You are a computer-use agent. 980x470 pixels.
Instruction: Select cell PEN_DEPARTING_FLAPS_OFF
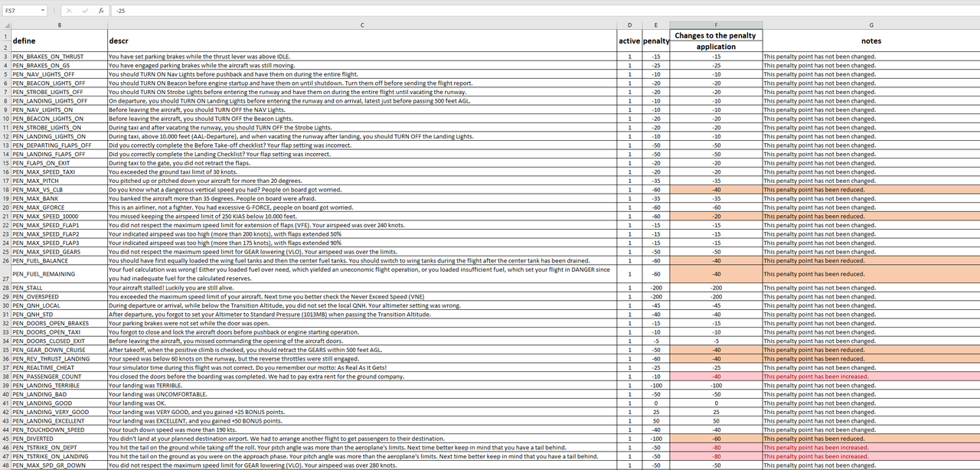pos(60,145)
